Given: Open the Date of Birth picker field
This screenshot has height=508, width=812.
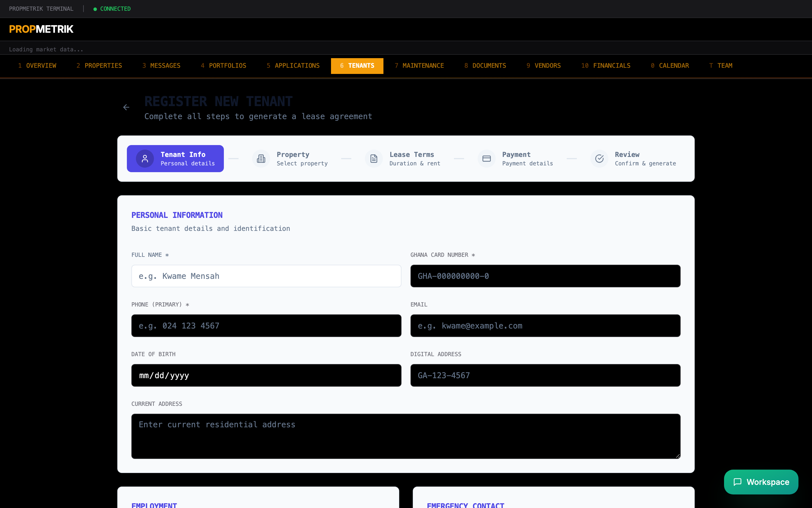Looking at the screenshot, I should 266,375.
